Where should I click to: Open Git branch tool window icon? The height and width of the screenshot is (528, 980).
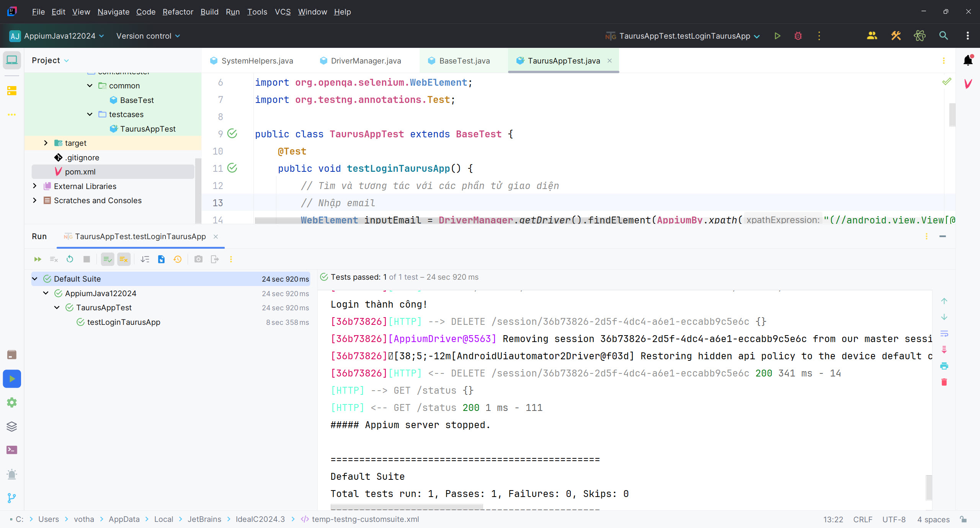pyautogui.click(x=12, y=498)
